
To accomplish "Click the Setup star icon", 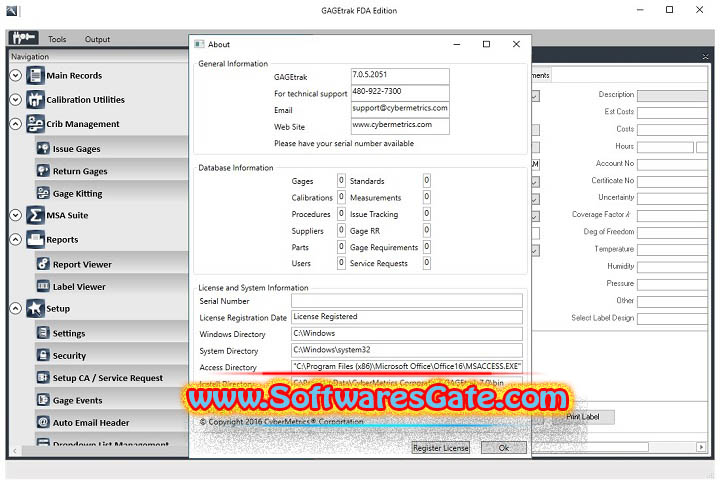I will [35, 308].
